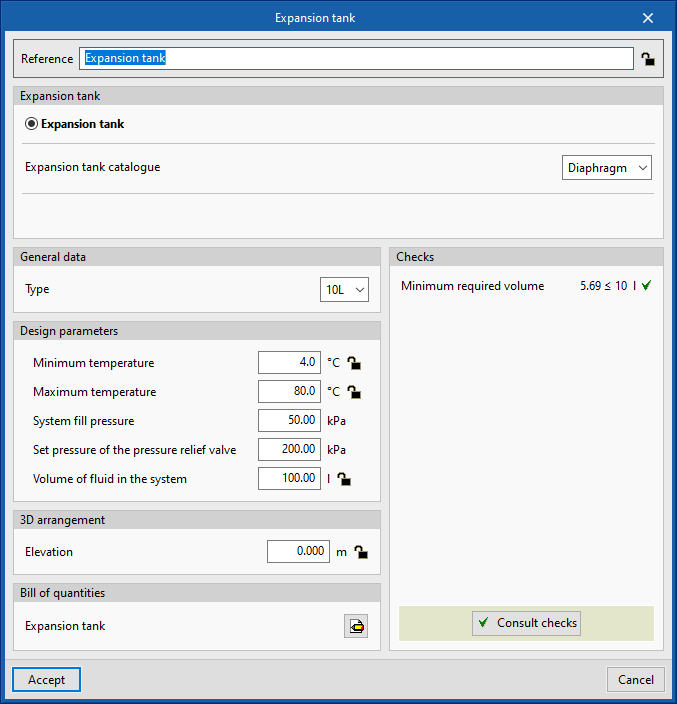Toggle the lock next to Maximum temperature
The height and width of the screenshot is (704, 677).
pyautogui.click(x=353, y=392)
